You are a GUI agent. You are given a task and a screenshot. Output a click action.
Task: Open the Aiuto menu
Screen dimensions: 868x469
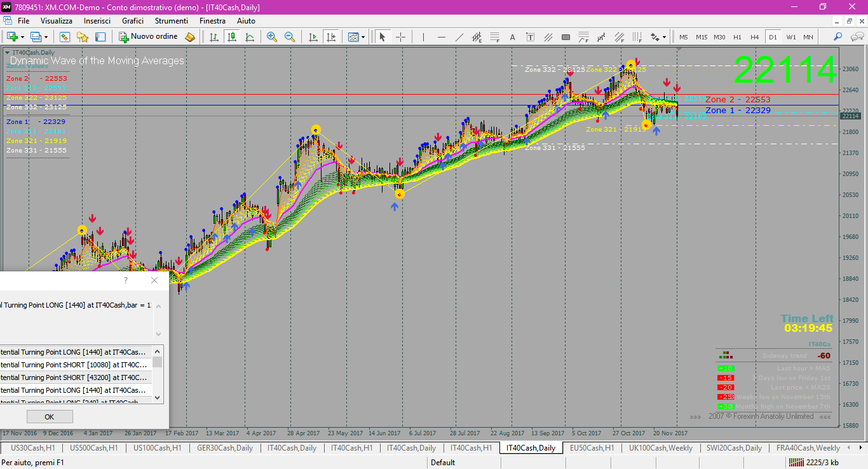tap(246, 21)
